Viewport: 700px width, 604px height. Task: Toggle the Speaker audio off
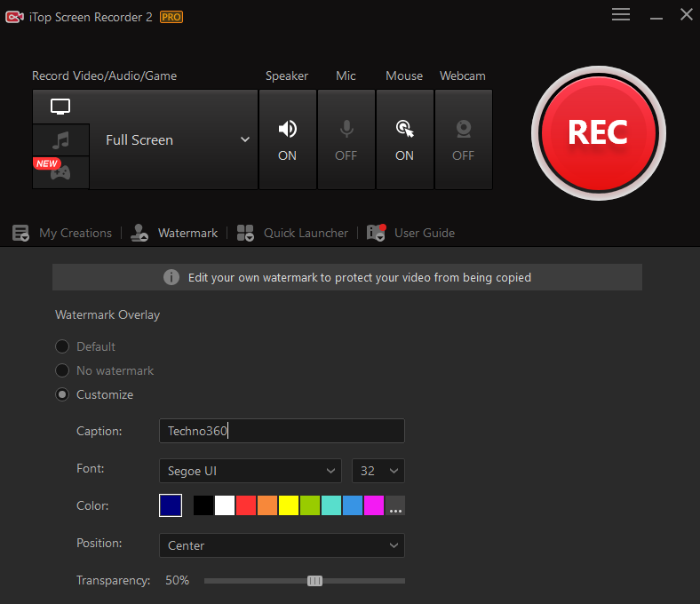coord(287,139)
